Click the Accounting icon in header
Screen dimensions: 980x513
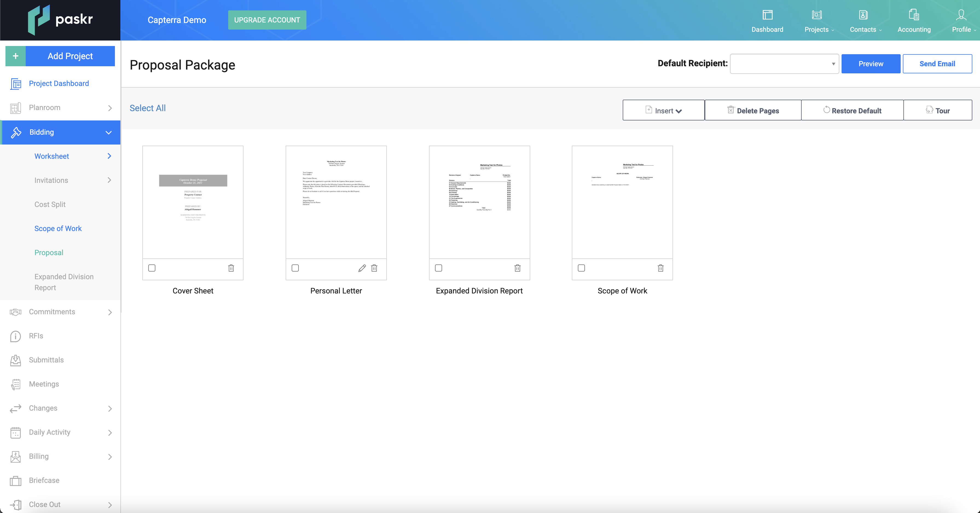coord(914,15)
